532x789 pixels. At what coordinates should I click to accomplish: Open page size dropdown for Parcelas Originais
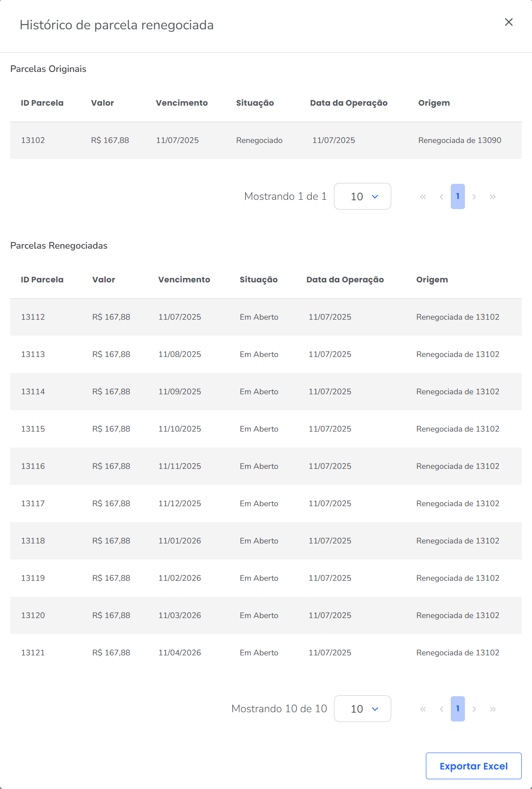pos(362,196)
